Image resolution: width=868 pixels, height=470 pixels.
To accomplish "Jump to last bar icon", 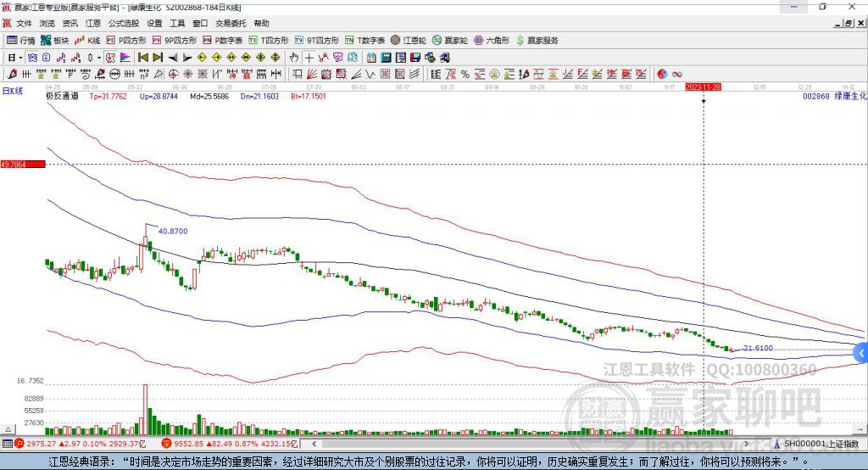I will tap(158, 58).
